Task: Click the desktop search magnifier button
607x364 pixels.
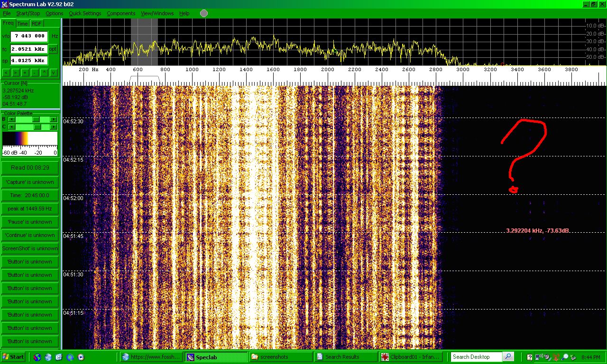Action: tap(508, 357)
